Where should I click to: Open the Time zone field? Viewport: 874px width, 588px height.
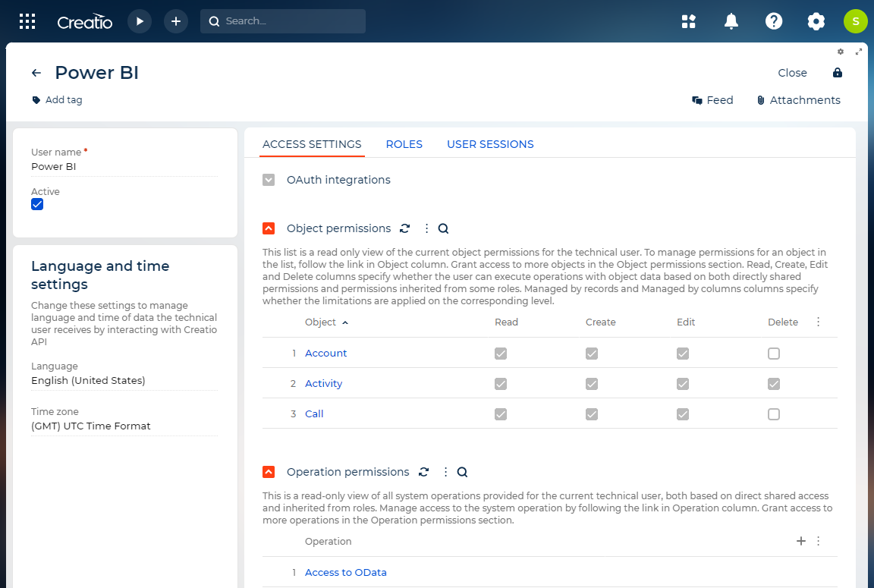(x=124, y=426)
